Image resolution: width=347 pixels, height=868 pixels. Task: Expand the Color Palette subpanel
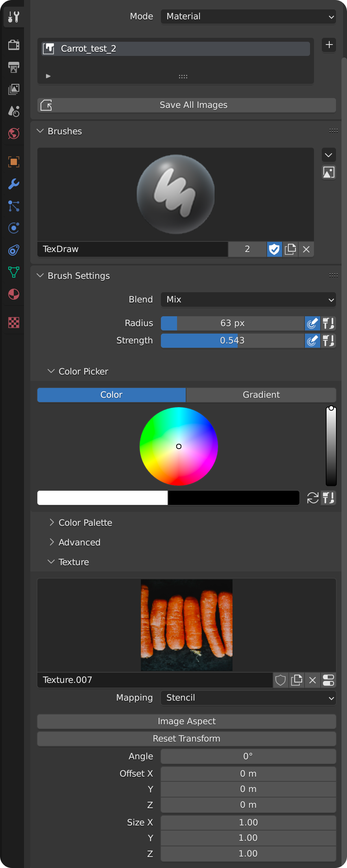click(x=51, y=523)
